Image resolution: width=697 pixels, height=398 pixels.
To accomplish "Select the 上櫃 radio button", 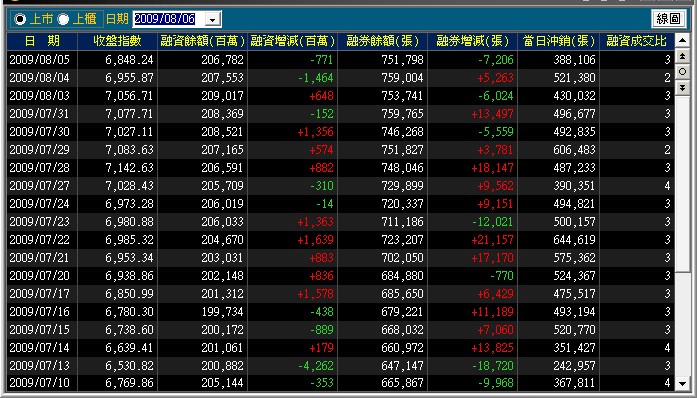I will [63, 19].
